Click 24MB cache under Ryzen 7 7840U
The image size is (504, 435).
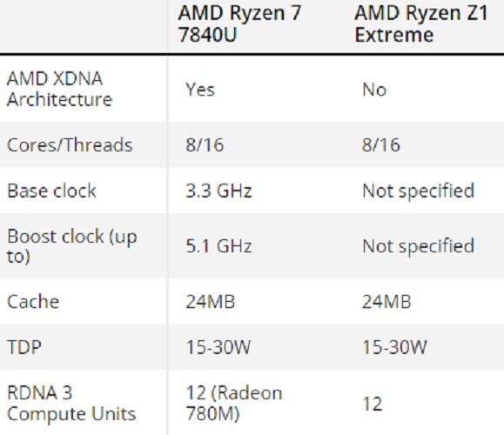point(210,302)
